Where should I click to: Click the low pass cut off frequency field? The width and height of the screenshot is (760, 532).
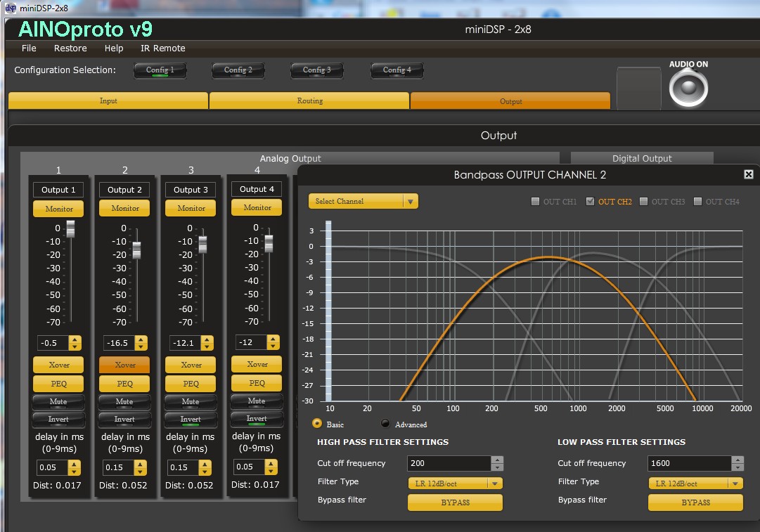coord(690,463)
